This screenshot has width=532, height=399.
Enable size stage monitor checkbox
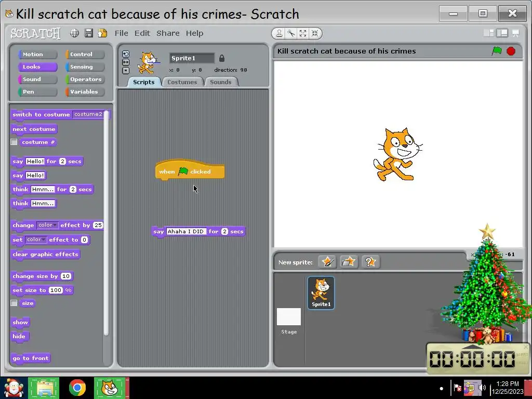pyautogui.click(x=14, y=303)
